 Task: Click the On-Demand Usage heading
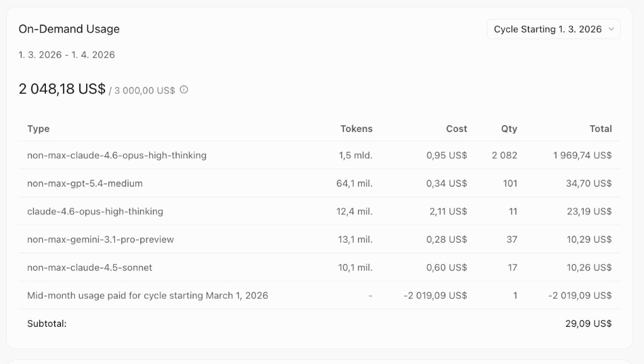click(x=69, y=29)
